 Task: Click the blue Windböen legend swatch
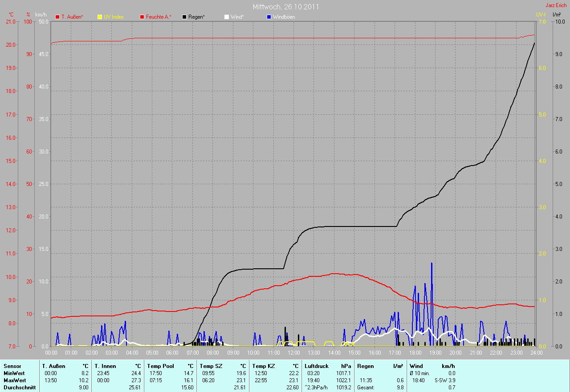(x=269, y=17)
